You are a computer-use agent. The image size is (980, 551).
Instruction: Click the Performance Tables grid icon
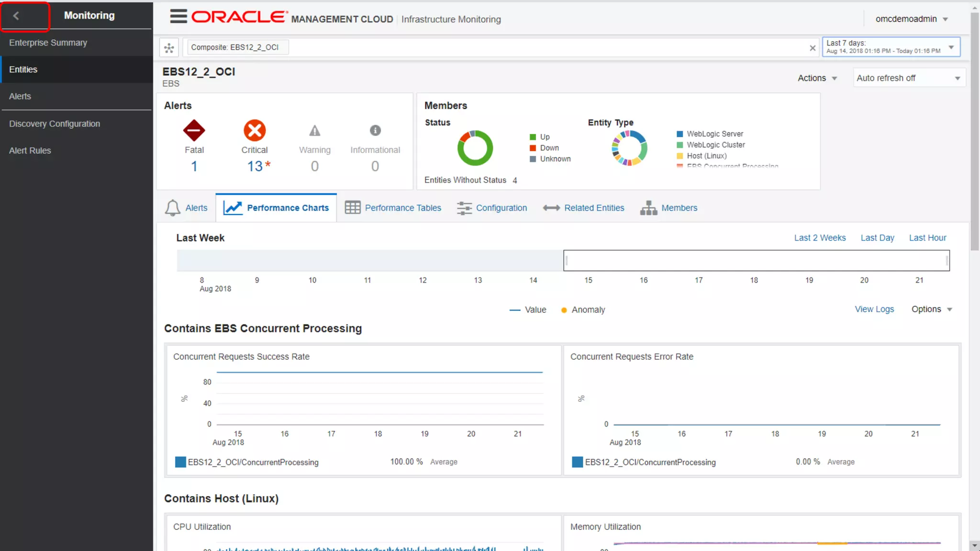click(x=353, y=208)
